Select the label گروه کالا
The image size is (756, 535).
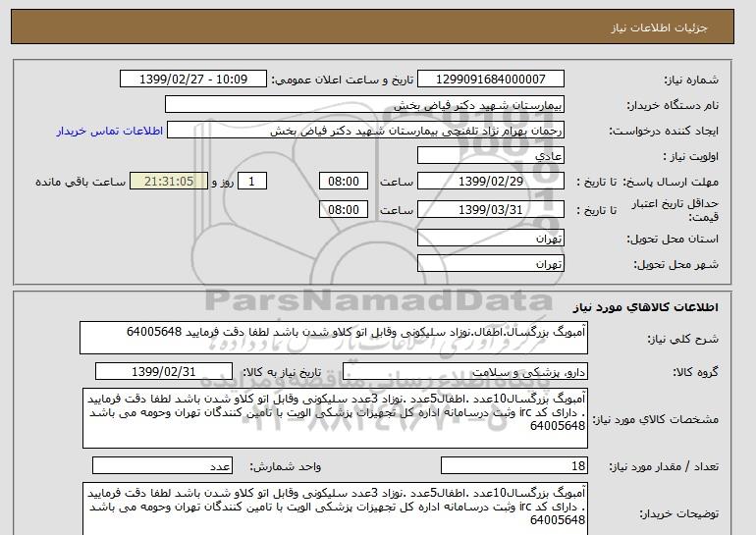pos(695,372)
